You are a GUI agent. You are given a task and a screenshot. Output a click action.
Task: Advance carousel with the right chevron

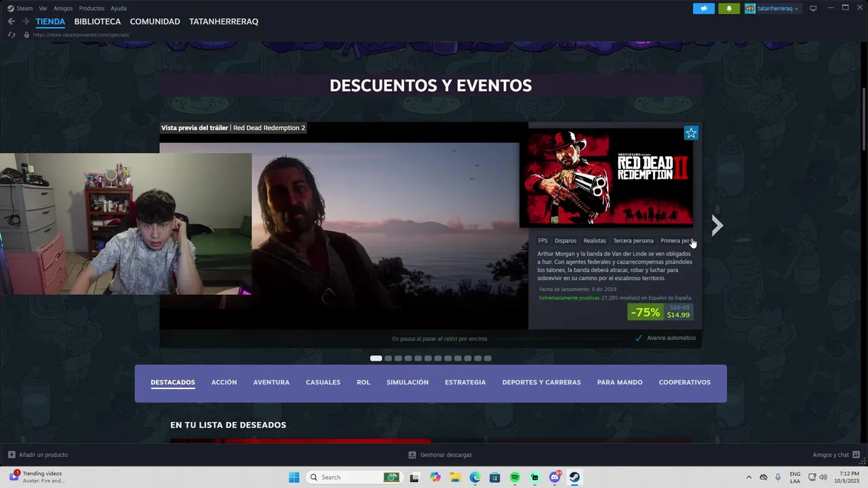click(x=717, y=225)
